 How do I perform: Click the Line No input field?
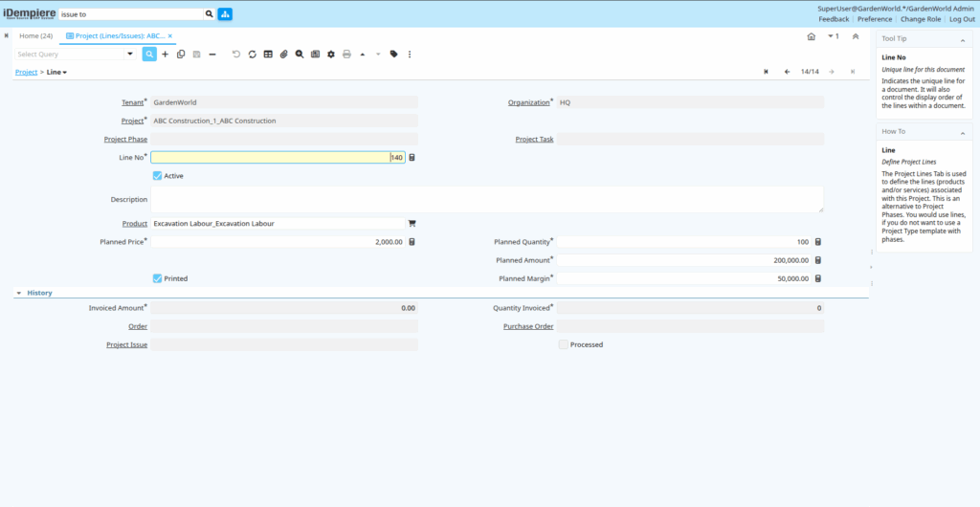[x=278, y=157]
